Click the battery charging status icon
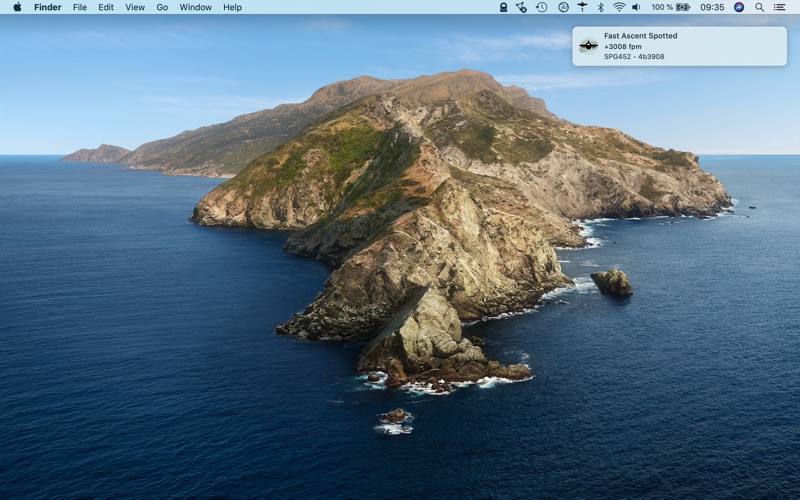The image size is (800, 500). (683, 7)
